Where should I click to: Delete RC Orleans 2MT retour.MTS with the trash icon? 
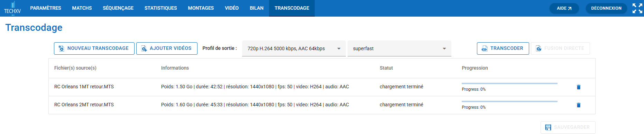pyautogui.click(x=579, y=105)
